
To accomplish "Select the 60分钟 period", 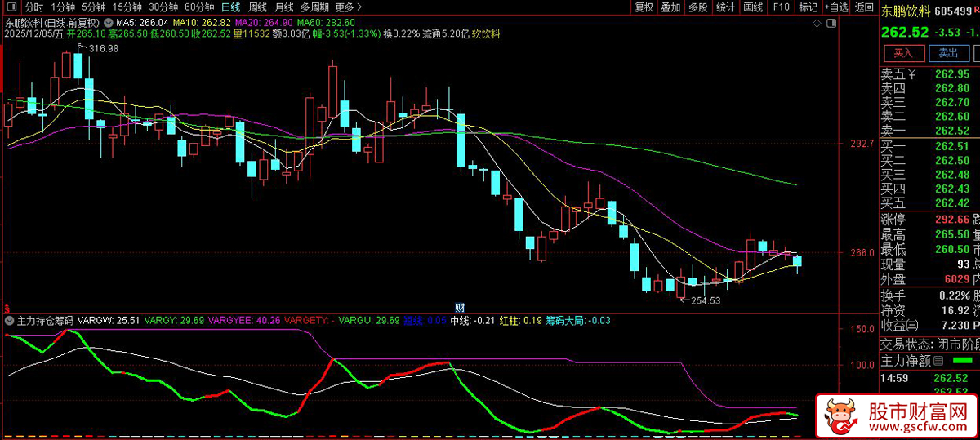I will point(198,7).
